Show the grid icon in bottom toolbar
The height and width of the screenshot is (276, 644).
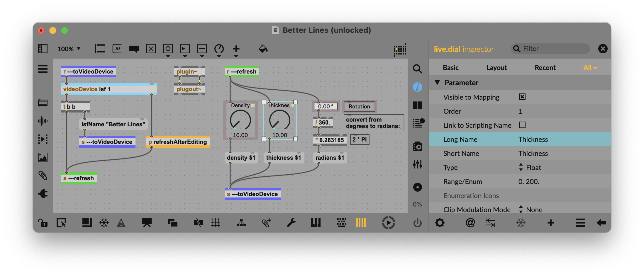pos(216,223)
